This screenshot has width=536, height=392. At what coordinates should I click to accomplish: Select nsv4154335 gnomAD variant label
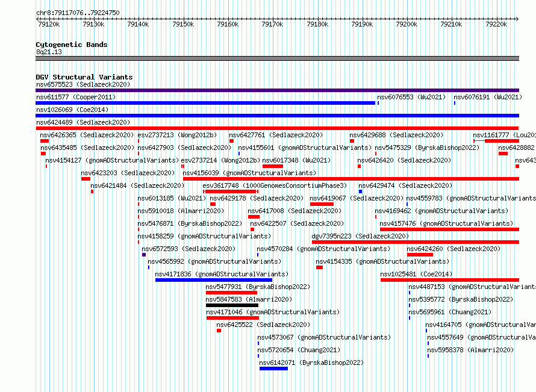(x=382, y=261)
